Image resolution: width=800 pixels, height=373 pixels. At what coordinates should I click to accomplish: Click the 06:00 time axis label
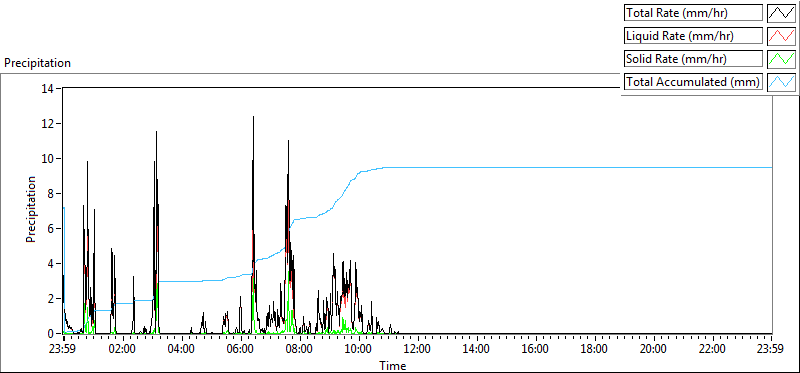click(x=241, y=350)
